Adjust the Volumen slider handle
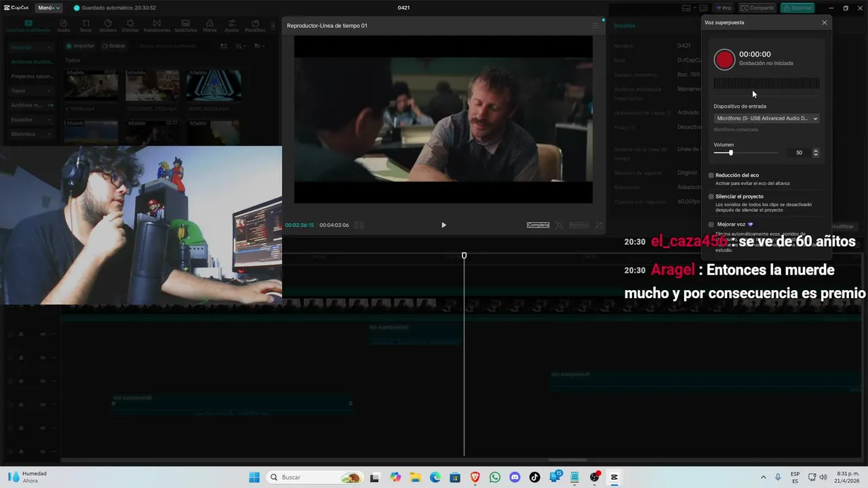868x488 pixels. [x=730, y=152]
